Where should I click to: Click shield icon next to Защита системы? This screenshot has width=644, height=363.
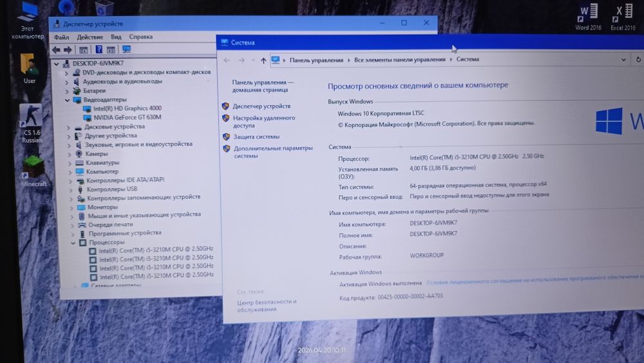pos(226,136)
